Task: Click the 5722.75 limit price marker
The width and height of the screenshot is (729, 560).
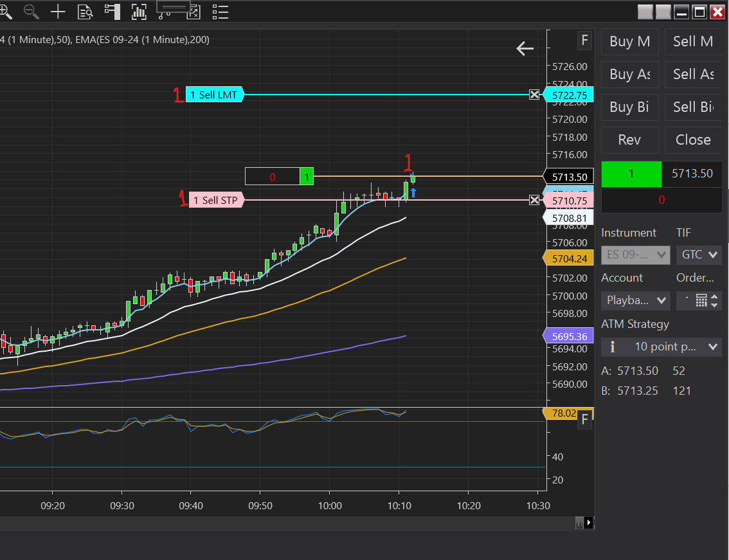Action: point(568,95)
